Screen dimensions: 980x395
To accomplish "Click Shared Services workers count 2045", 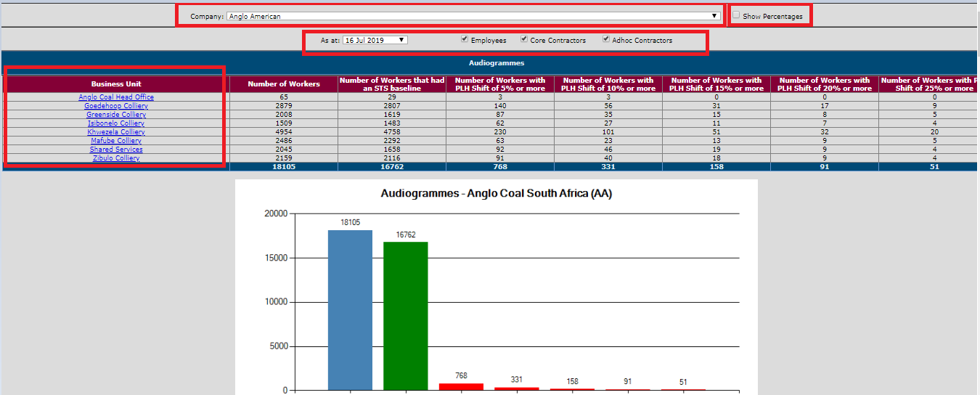I will 284,150.
